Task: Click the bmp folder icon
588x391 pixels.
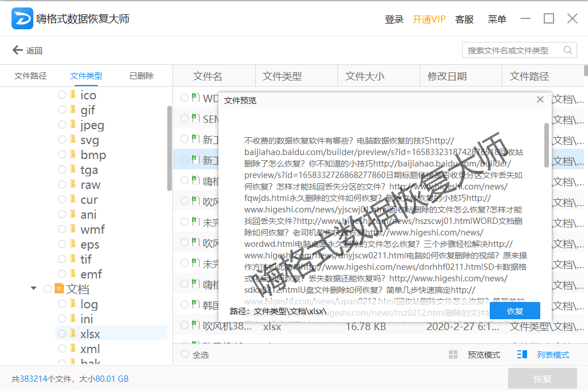Action: (x=73, y=154)
